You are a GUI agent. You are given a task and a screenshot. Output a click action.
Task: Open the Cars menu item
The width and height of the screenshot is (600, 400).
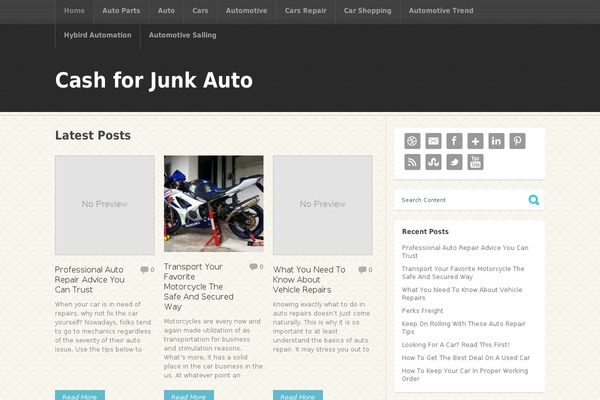coord(200,11)
